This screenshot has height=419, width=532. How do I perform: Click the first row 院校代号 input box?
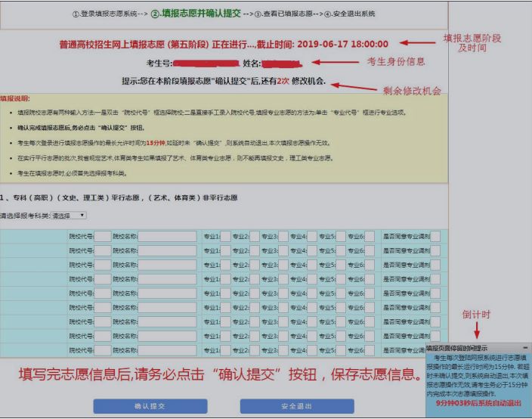(102, 236)
